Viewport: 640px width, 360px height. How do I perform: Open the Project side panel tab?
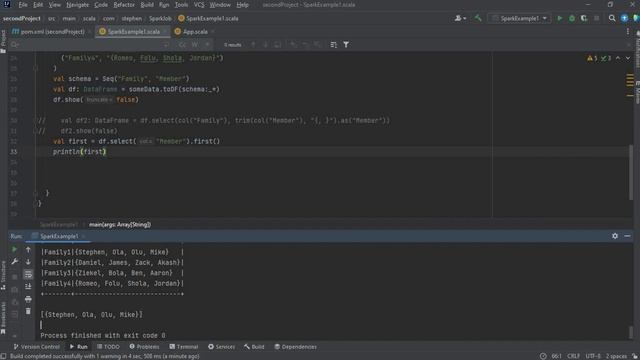pyautogui.click(x=3, y=41)
